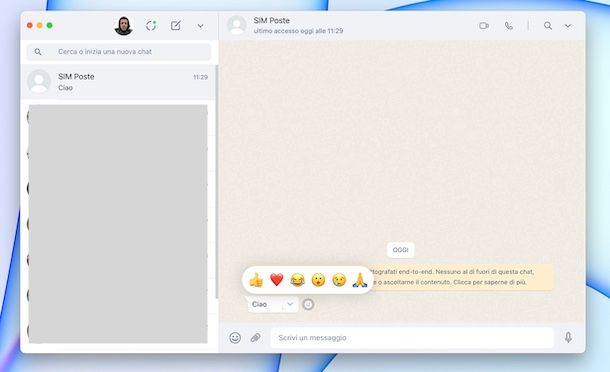The width and height of the screenshot is (610, 372).
Task: Record a voice message with microphone
Action: [568, 337]
